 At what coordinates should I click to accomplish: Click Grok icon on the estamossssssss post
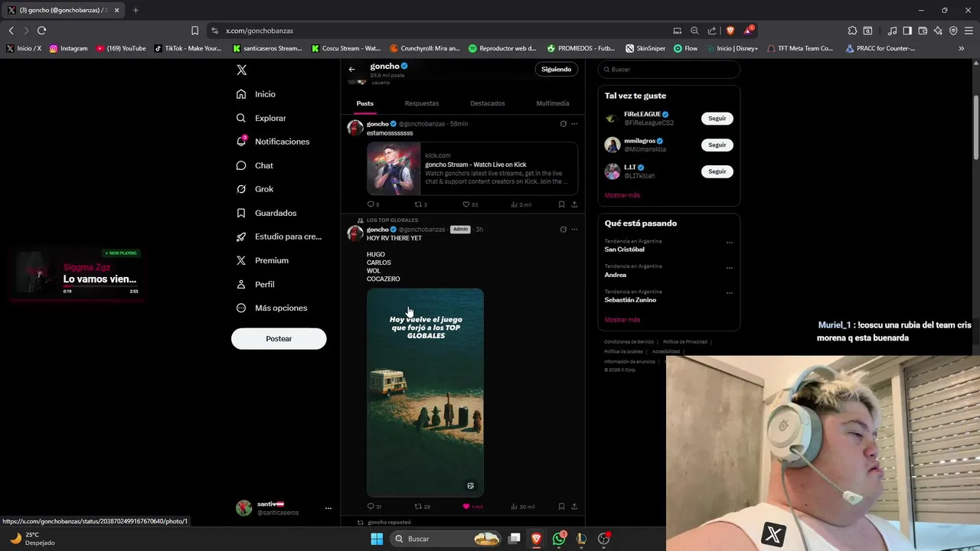563,123
